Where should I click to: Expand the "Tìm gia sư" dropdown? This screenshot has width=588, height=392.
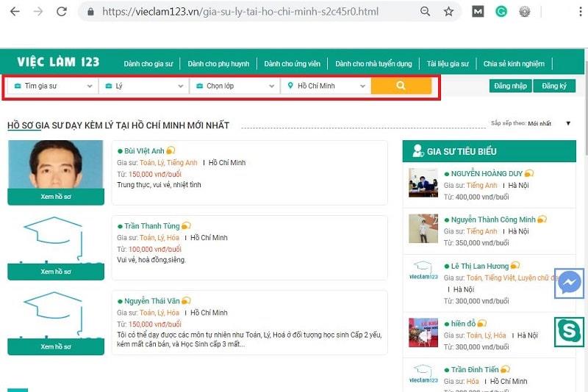coord(53,86)
